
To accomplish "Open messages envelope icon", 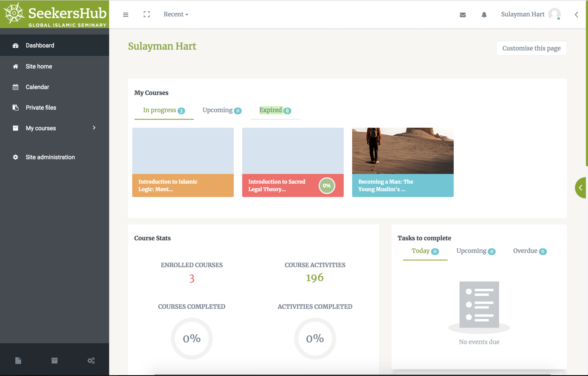I will 463,15.
